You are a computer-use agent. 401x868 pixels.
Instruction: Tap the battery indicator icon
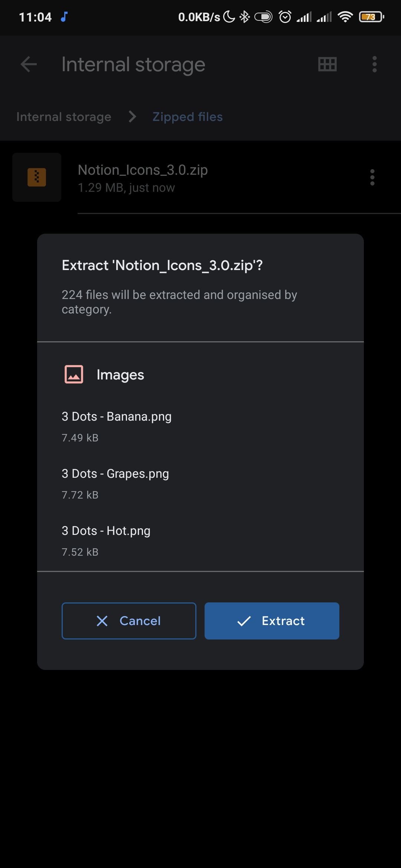pos(371,17)
